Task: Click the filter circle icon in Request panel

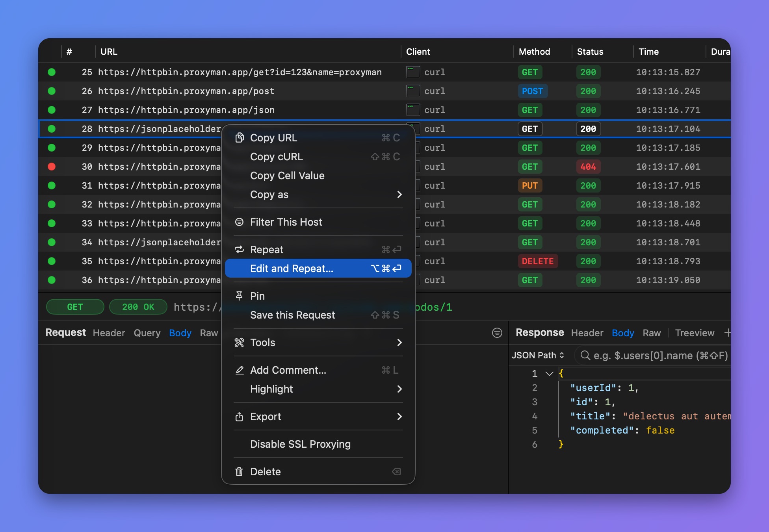Action: click(x=497, y=333)
